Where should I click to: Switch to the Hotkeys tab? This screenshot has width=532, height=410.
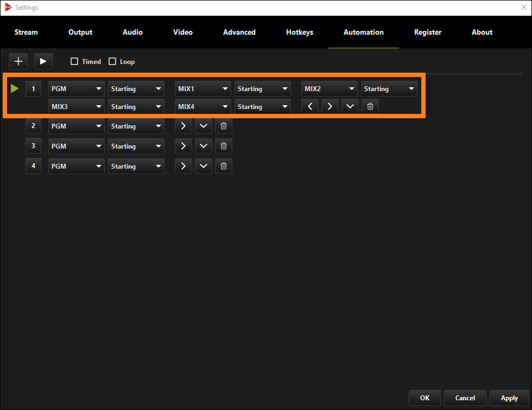tap(299, 32)
